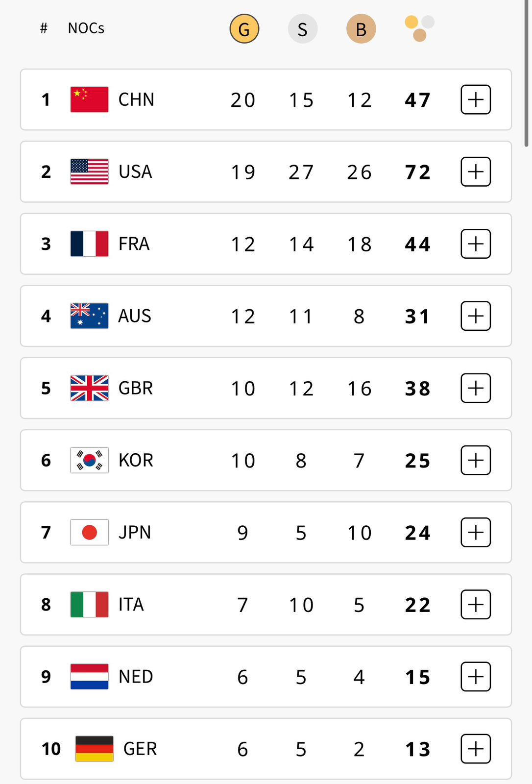Click the bronze medal B header icon

tap(361, 29)
